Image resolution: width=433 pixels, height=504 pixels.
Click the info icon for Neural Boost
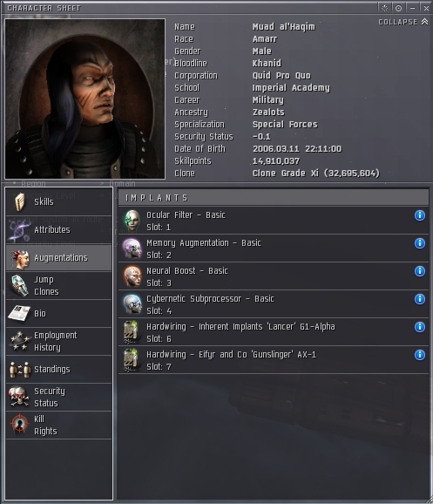pyautogui.click(x=420, y=271)
